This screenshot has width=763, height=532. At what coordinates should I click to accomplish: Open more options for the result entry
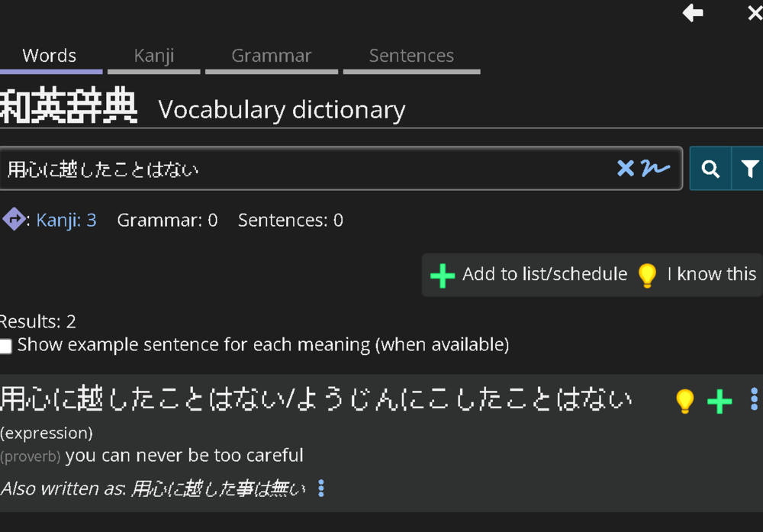[x=754, y=399]
